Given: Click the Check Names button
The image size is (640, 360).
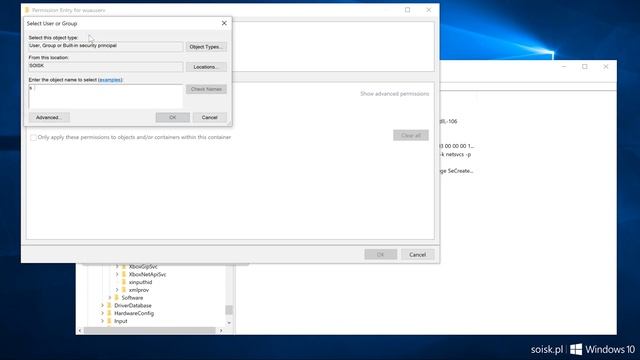Looking at the screenshot, I should coord(206,89).
